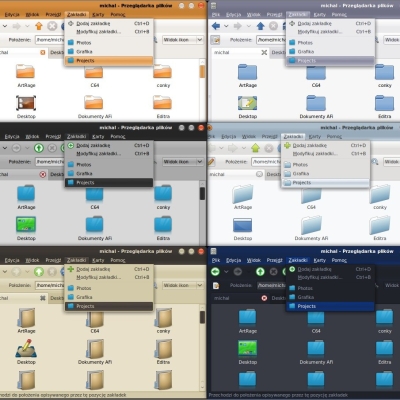The image size is (400, 400).
Task: Click location field in pale blue window
Action: point(266,162)
